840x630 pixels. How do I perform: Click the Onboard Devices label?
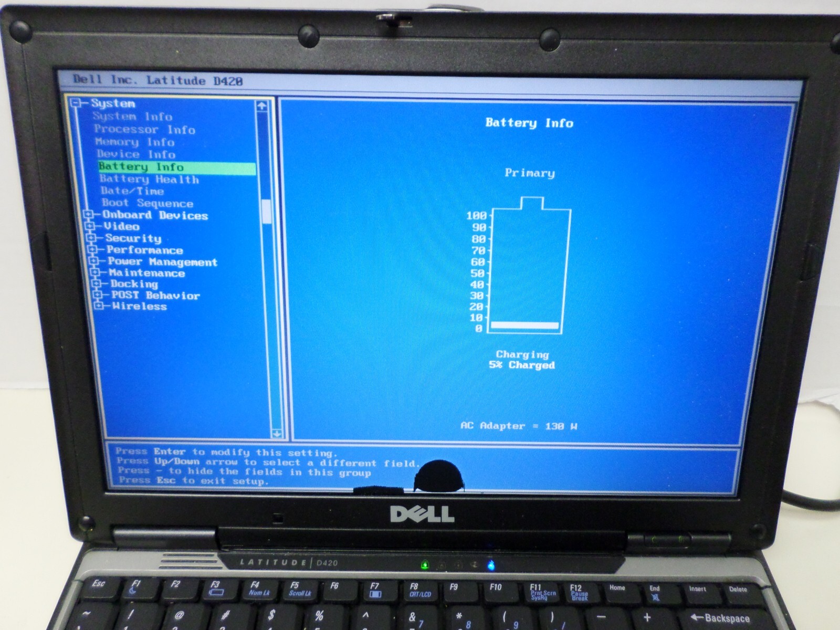click(155, 215)
